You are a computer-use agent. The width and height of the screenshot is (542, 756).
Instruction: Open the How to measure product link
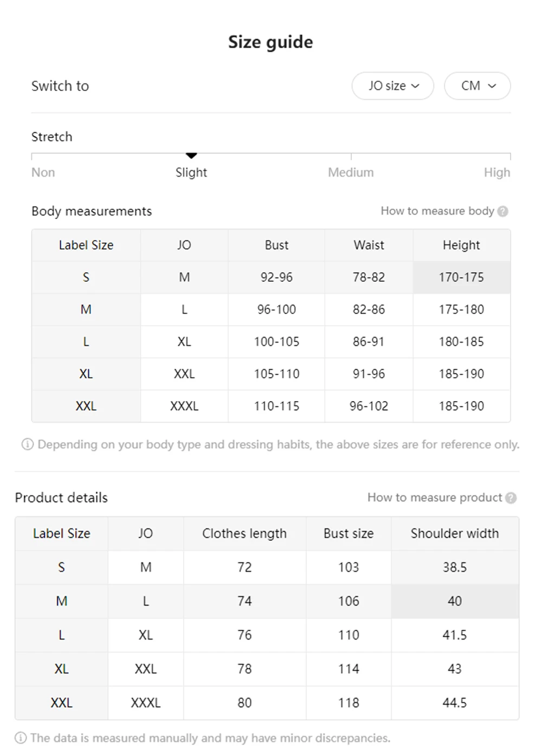pos(435,497)
